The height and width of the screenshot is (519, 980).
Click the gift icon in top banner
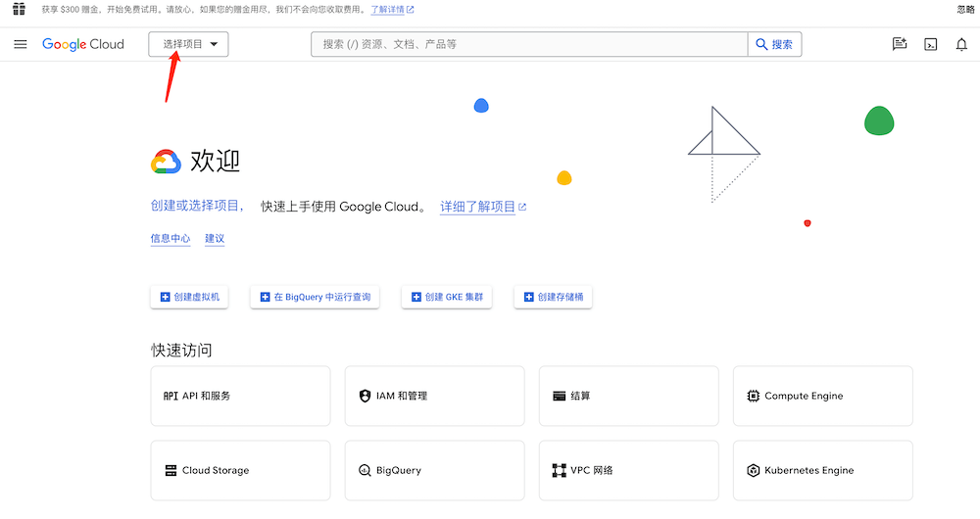point(19,9)
